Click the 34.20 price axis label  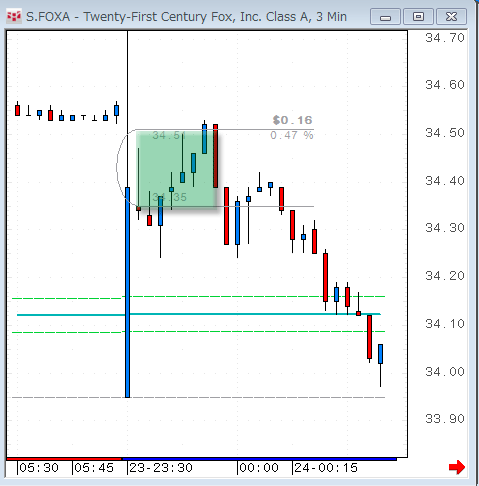(445, 276)
